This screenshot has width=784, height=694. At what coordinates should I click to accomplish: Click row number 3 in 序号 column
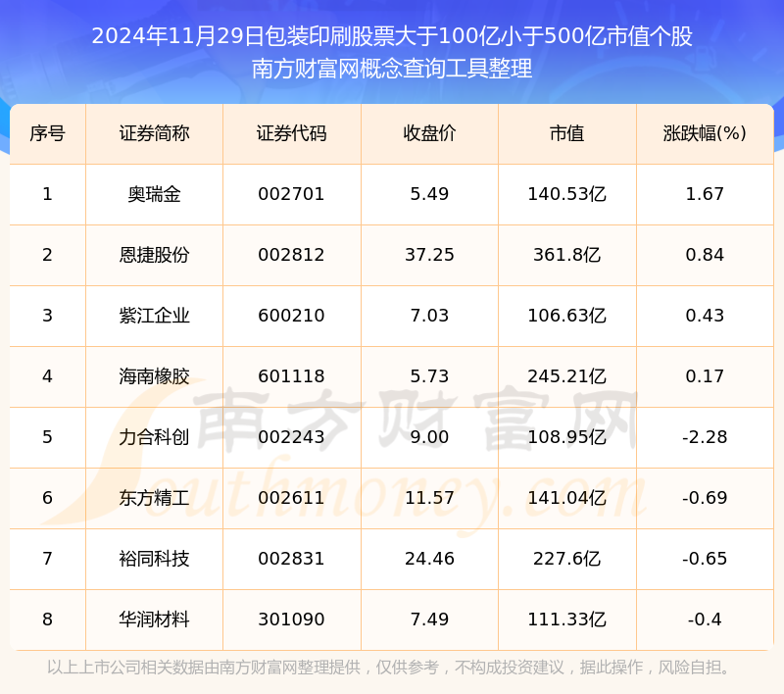point(47,316)
